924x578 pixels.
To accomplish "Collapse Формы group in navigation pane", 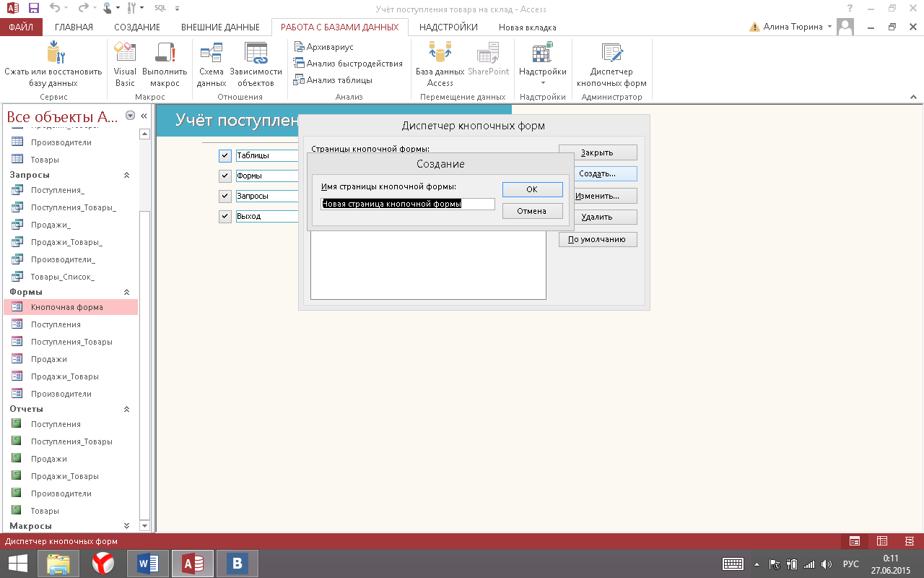I will [127, 292].
